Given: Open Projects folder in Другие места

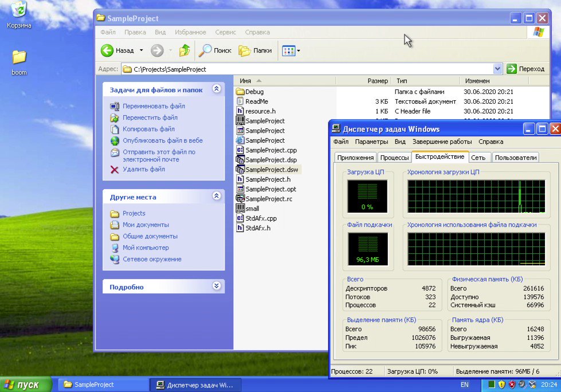Looking at the screenshot, I should coord(134,213).
